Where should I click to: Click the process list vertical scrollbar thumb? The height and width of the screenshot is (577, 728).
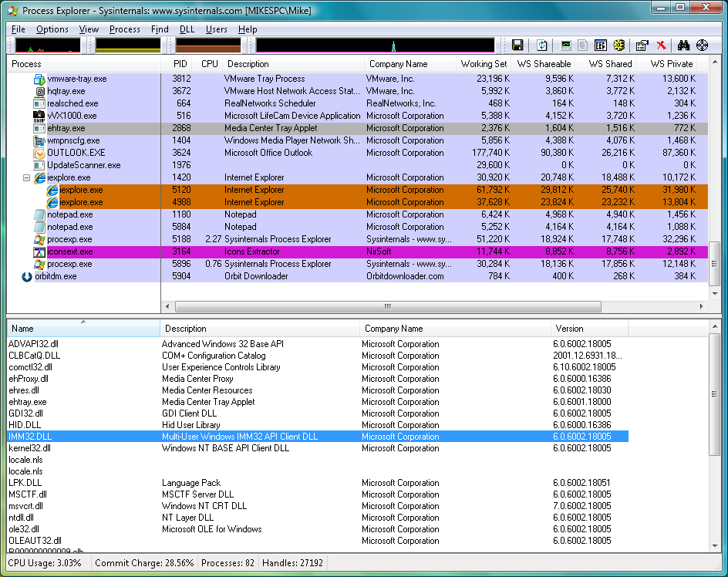pyautogui.click(x=715, y=264)
